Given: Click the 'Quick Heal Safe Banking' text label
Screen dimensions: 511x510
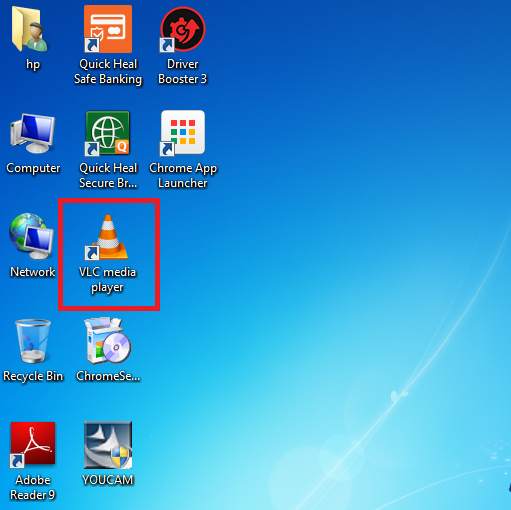Looking at the screenshot, I should [x=108, y=71].
